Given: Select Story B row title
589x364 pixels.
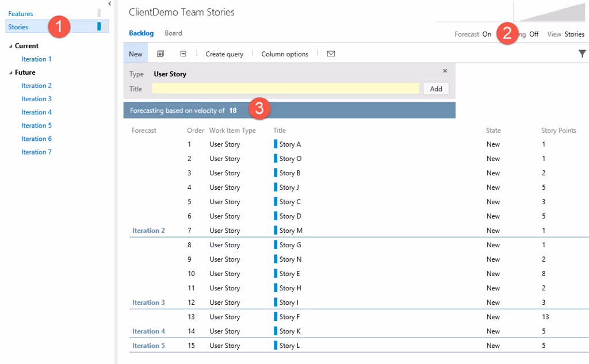Looking at the screenshot, I should coord(290,173).
